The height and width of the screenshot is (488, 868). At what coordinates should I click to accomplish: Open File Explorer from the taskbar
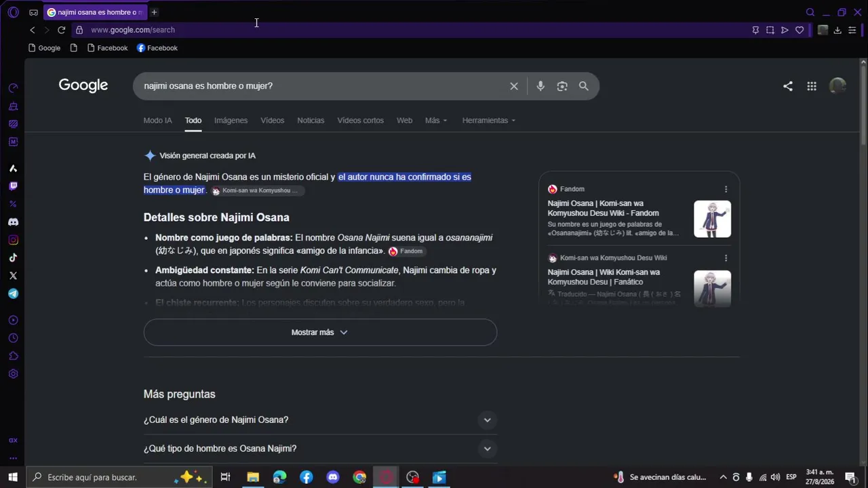253,477
